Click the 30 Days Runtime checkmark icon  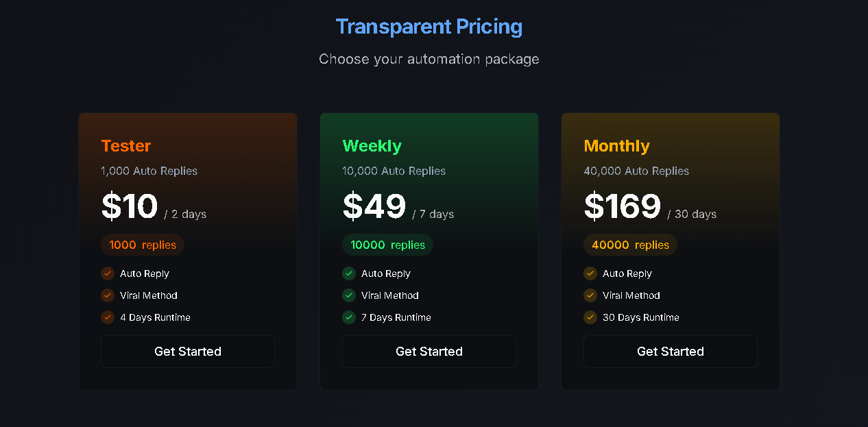tap(590, 317)
